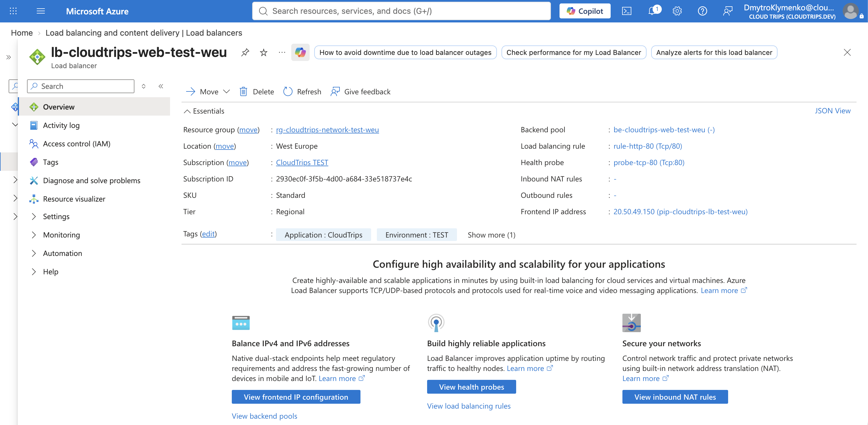
Task: Add lb-cloudtrips-web-test-weu to favorites star
Action: coord(263,52)
